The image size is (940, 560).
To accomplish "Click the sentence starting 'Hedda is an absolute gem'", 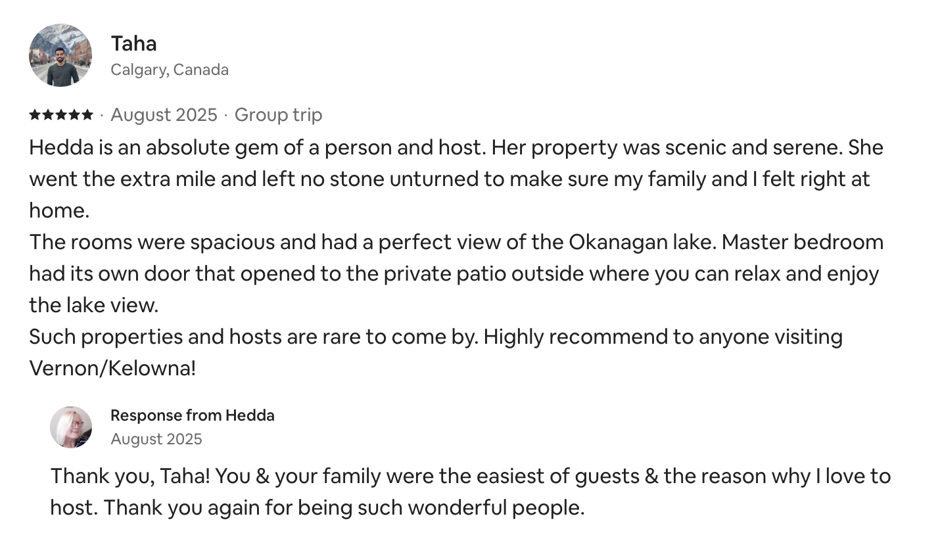I will [x=256, y=147].
